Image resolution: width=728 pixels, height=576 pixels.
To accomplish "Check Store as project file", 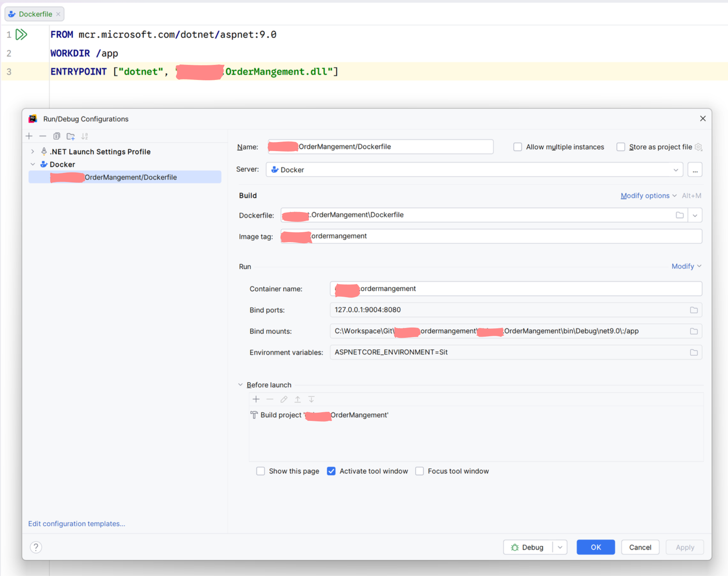I will tap(621, 147).
